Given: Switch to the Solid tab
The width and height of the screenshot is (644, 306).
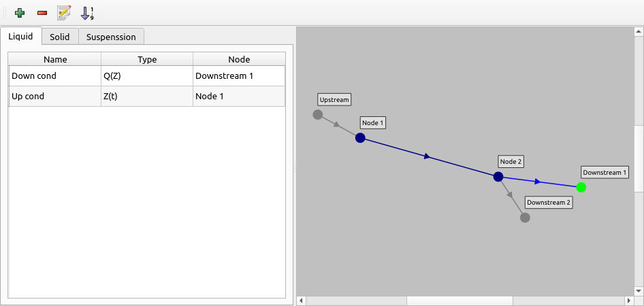Looking at the screenshot, I should pos(60,37).
